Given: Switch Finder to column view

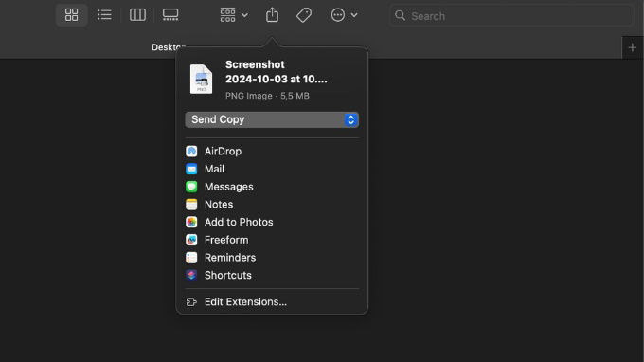Looking at the screenshot, I should click(137, 15).
